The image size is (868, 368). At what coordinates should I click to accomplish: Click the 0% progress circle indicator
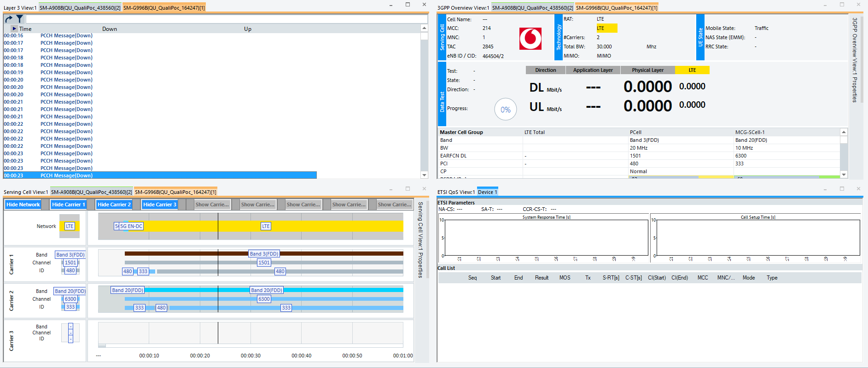[505, 110]
